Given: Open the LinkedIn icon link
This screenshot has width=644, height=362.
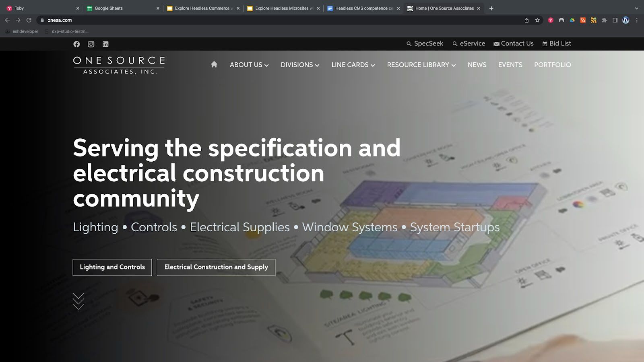Looking at the screenshot, I should [x=105, y=44].
